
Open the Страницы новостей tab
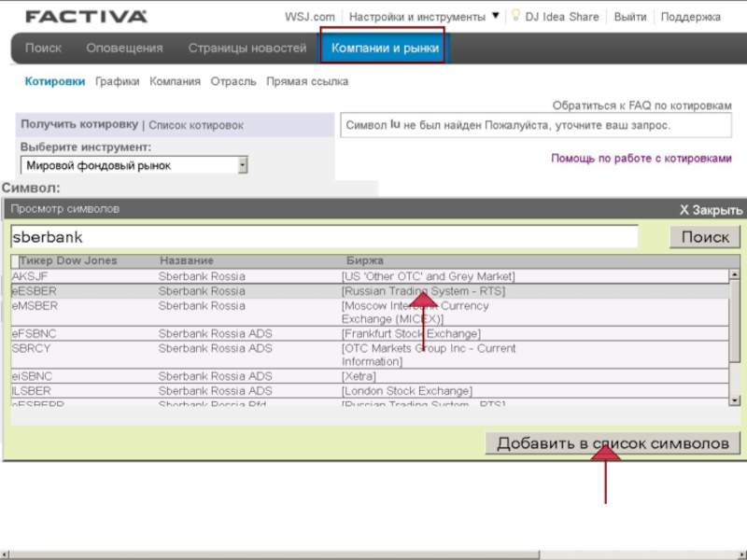[247, 48]
